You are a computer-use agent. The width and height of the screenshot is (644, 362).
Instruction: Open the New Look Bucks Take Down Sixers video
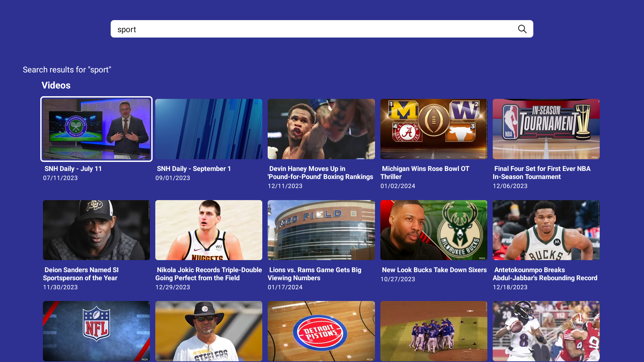pyautogui.click(x=433, y=230)
